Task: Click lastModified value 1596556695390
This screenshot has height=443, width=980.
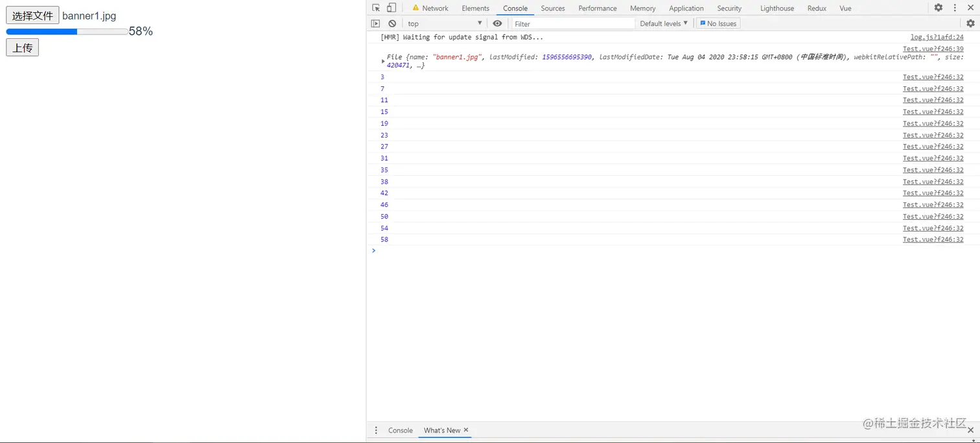Action: [x=567, y=57]
